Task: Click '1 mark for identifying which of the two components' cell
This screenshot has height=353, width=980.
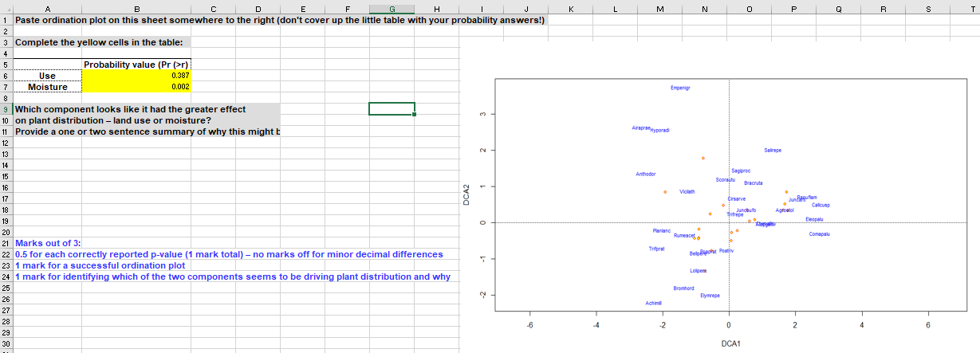Action: tap(233, 277)
